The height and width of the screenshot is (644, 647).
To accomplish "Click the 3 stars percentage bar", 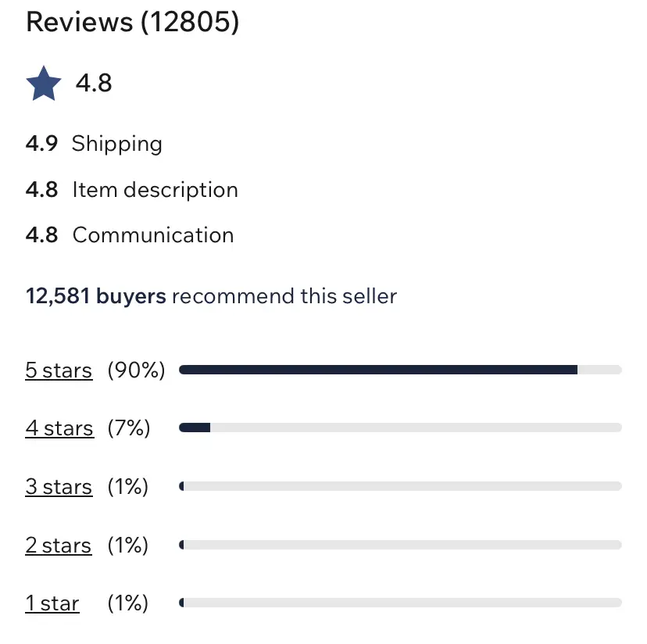I will click(x=400, y=486).
